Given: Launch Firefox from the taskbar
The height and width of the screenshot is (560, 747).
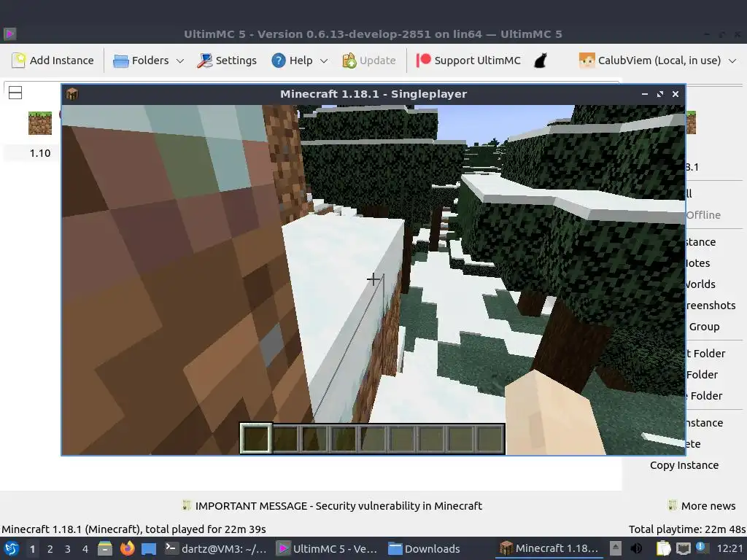Looking at the screenshot, I should tap(127, 548).
